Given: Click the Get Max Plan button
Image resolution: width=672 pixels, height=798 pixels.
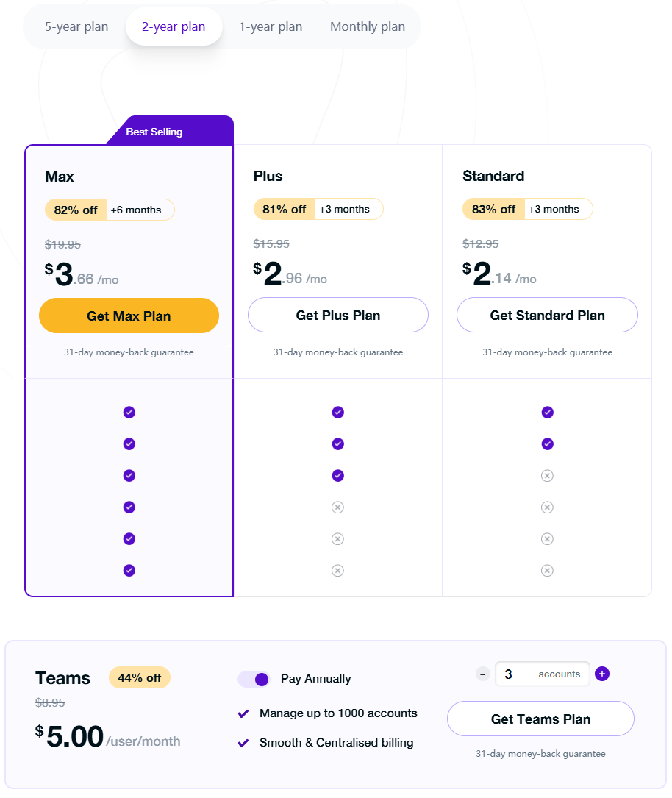Looking at the screenshot, I should tap(129, 316).
